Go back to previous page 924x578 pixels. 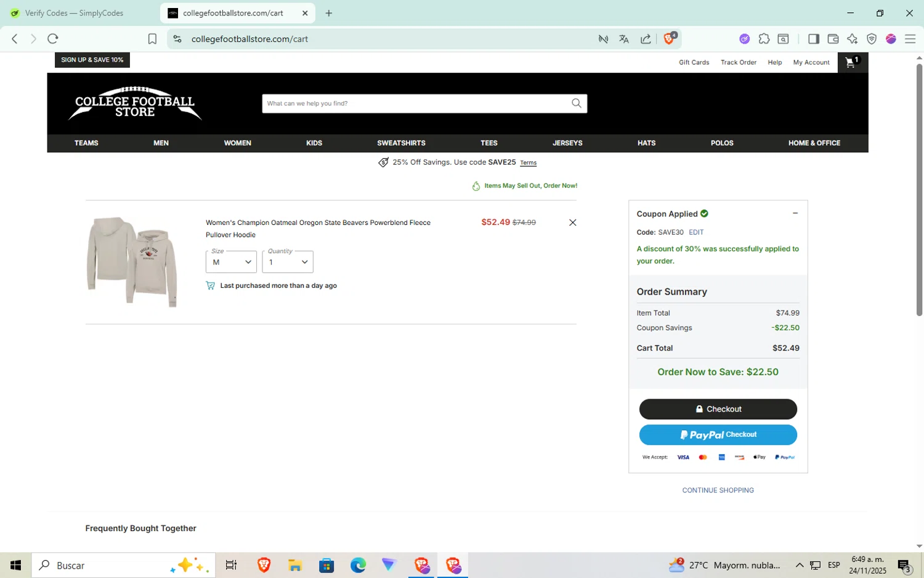15,39
